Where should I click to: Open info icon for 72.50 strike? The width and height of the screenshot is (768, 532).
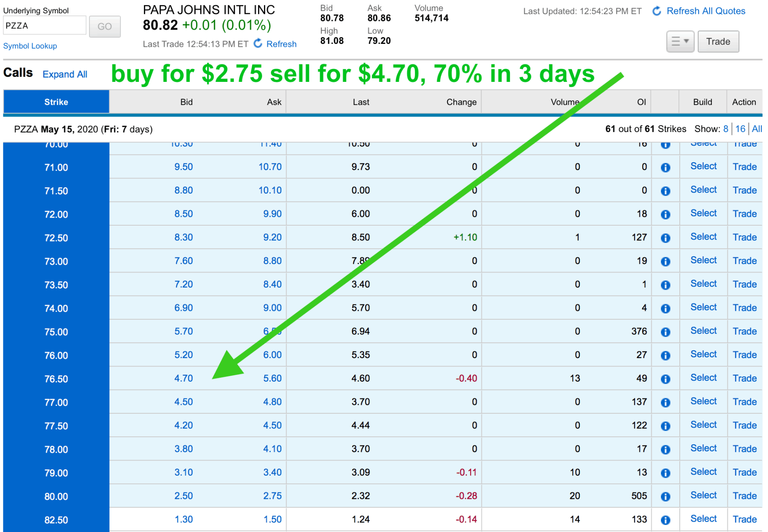(x=666, y=238)
